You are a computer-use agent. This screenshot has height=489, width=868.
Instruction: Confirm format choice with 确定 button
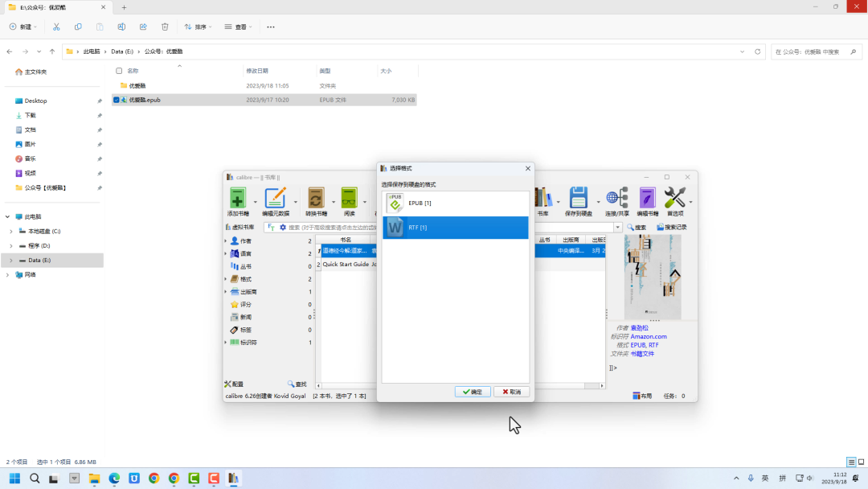(x=473, y=392)
